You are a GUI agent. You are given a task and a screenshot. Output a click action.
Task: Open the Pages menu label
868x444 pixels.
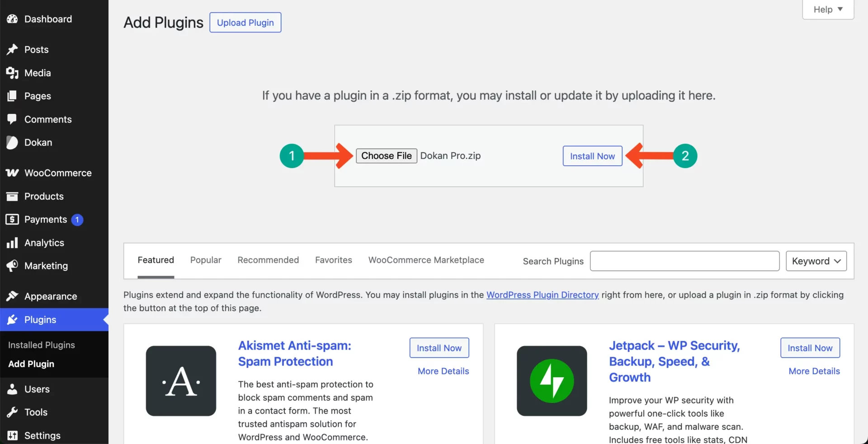[x=38, y=96]
